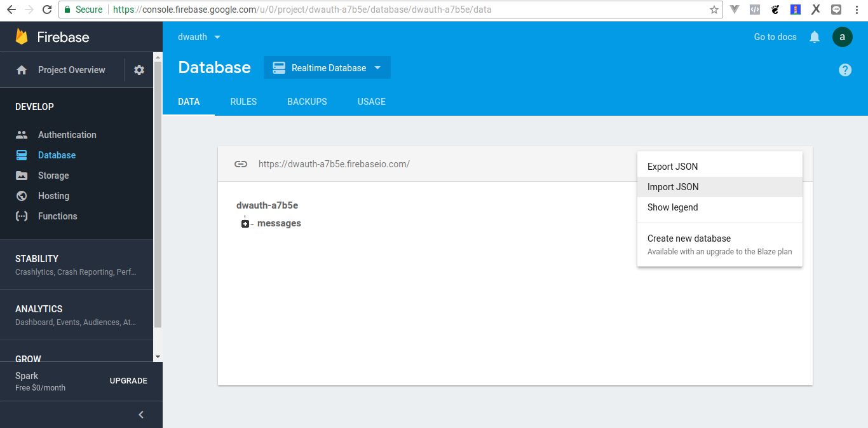Open the Realtime Database type dropdown
Screen dimensions: 868x428
point(327,68)
